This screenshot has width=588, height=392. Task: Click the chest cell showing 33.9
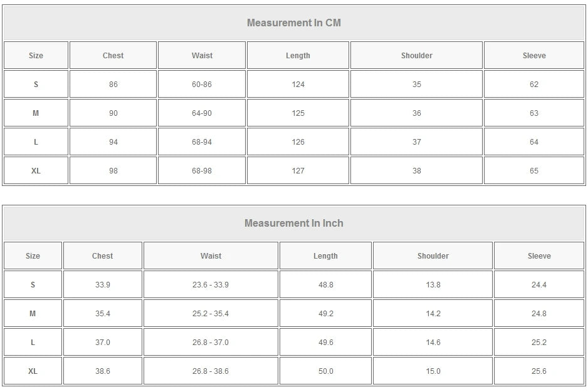[x=103, y=285]
